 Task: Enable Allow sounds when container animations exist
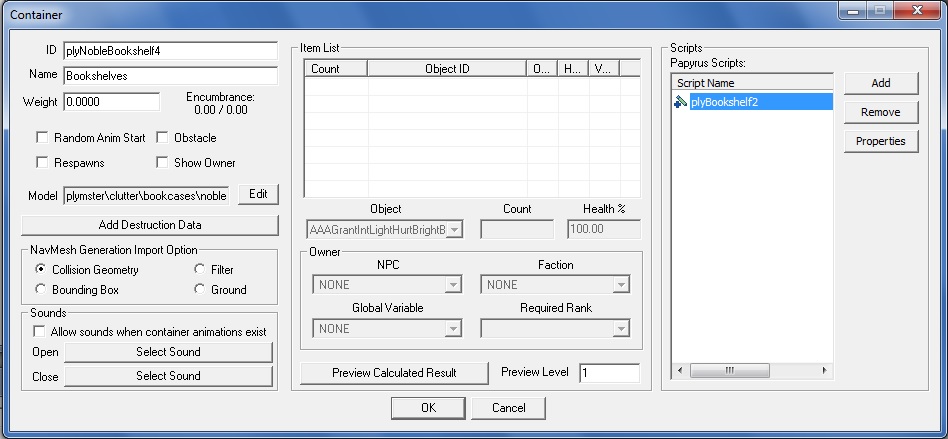click(x=41, y=331)
